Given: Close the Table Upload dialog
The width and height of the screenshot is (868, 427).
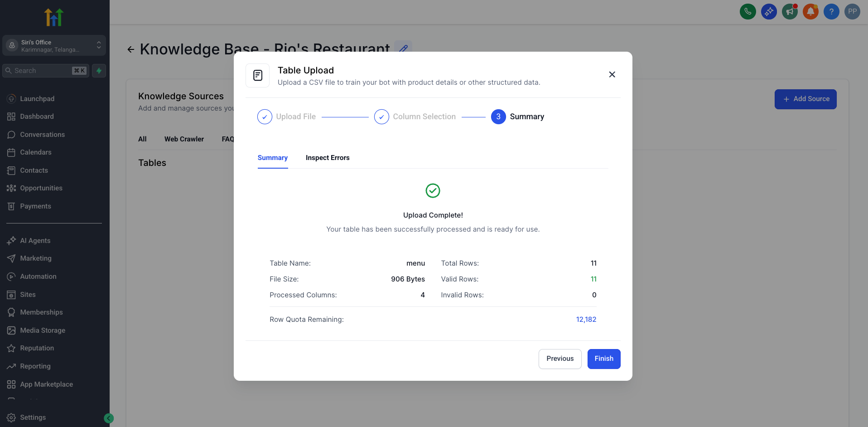Looking at the screenshot, I should pyautogui.click(x=612, y=74).
